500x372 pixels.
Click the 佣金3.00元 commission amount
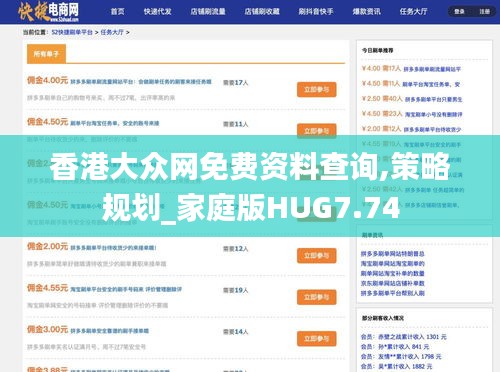click(48, 330)
